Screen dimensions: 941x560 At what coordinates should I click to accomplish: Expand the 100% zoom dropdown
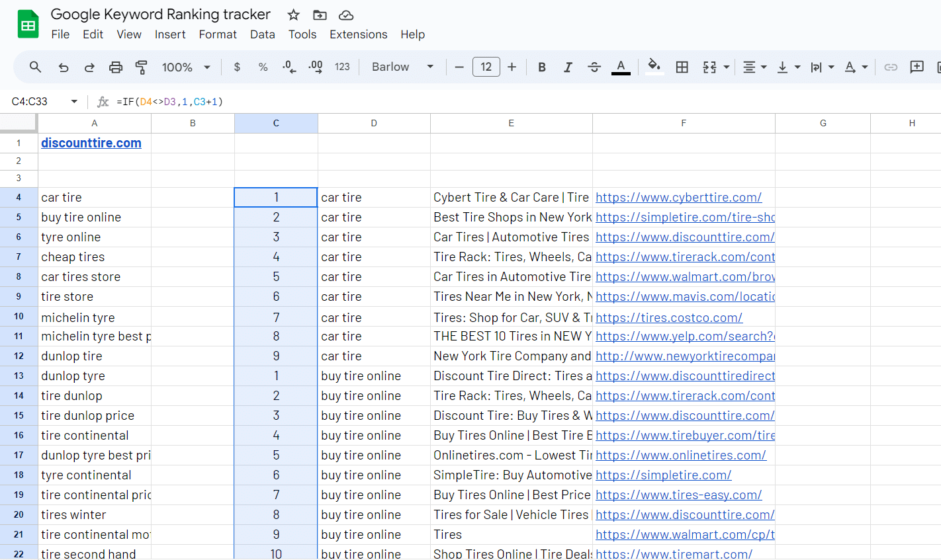pyautogui.click(x=186, y=67)
